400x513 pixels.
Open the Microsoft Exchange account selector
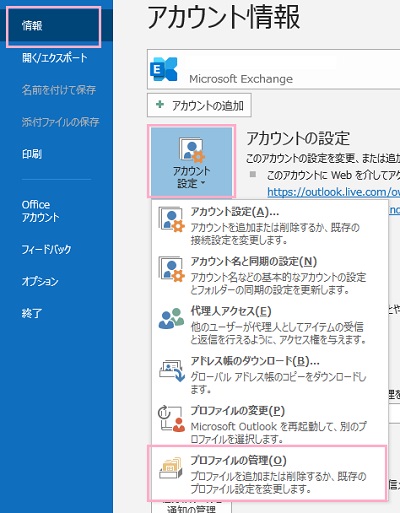[273, 69]
